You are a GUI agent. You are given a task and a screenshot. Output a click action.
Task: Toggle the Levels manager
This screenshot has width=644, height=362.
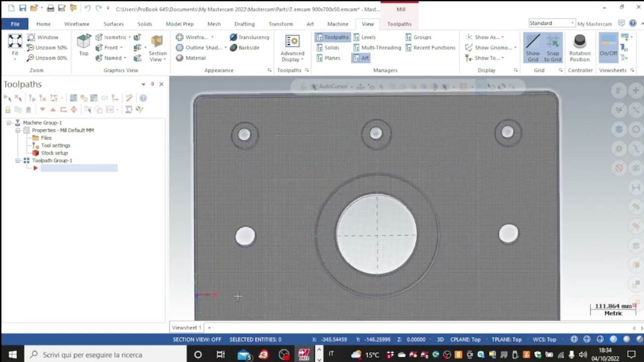(364, 37)
